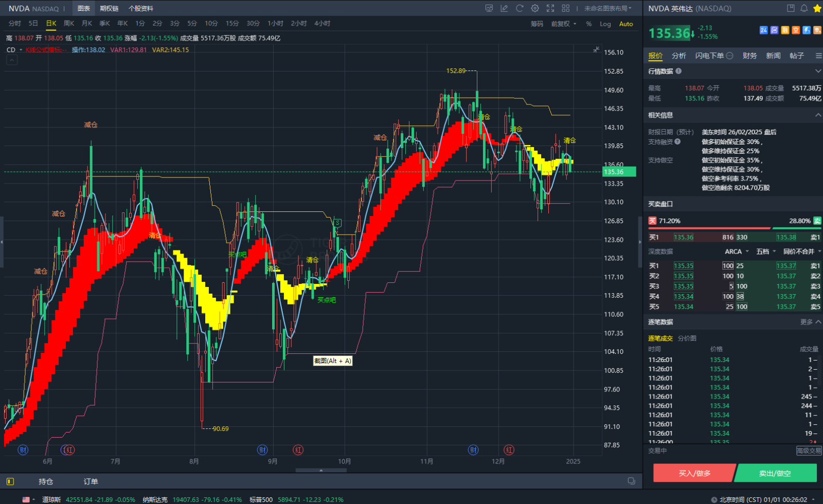Click the refresh chart icon
Viewport: 823px width, 504px height.
(520, 8)
